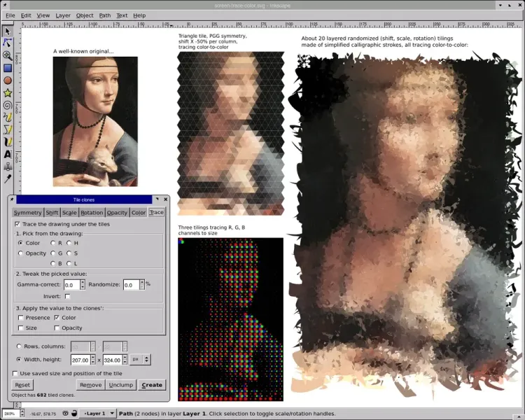This screenshot has height=420, width=525.
Task: Toggle the apply-to-clones Color checkbox
Action: [57, 318]
